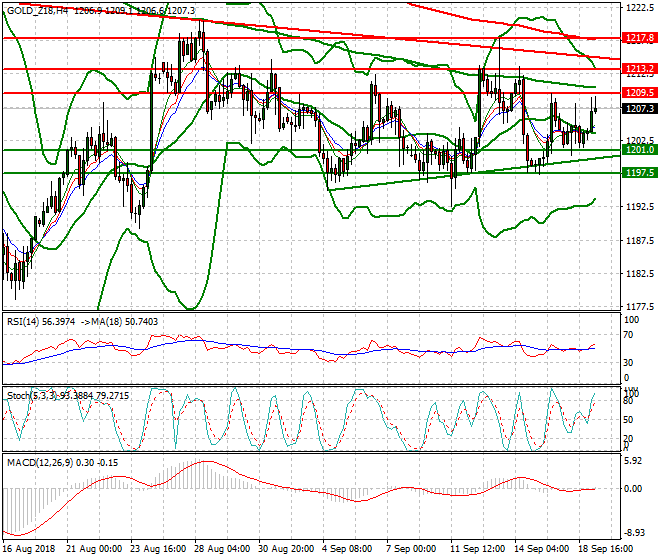The width and height of the screenshot is (660, 560).
Task: Click the 28 Aug 04:00 time label
Action: (x=222, y=549)
